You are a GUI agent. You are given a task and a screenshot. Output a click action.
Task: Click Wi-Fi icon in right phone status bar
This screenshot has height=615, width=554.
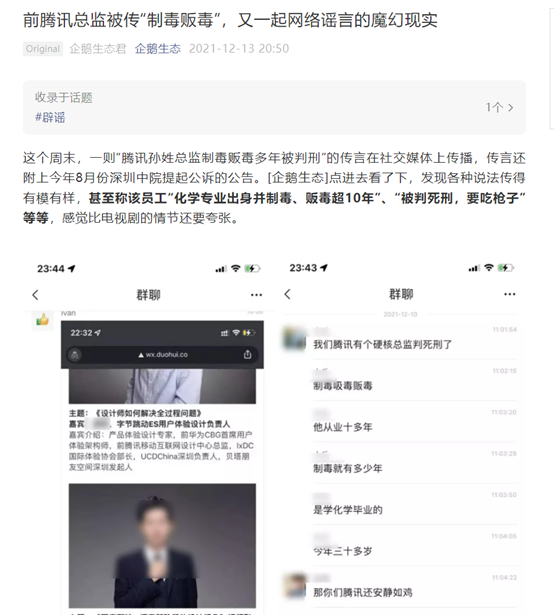coord(488,267)
